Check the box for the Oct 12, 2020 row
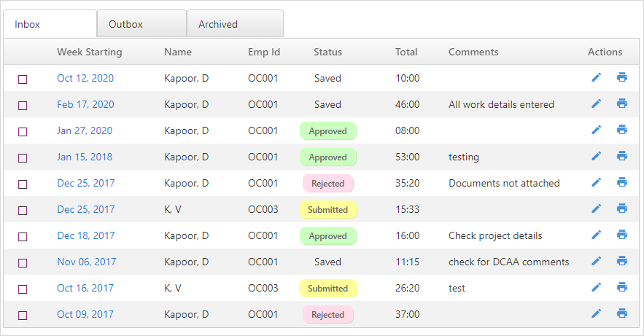 pyautogui.click(x=23, y=79)
